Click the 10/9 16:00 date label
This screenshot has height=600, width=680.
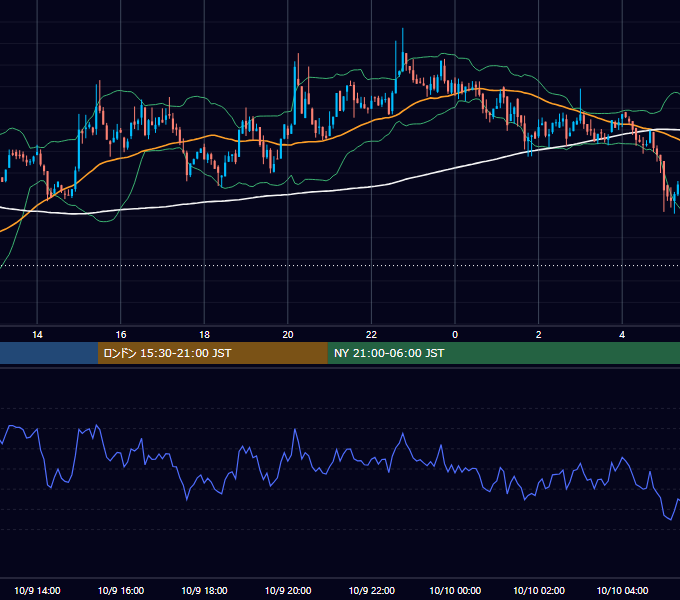tap(121, 590)
